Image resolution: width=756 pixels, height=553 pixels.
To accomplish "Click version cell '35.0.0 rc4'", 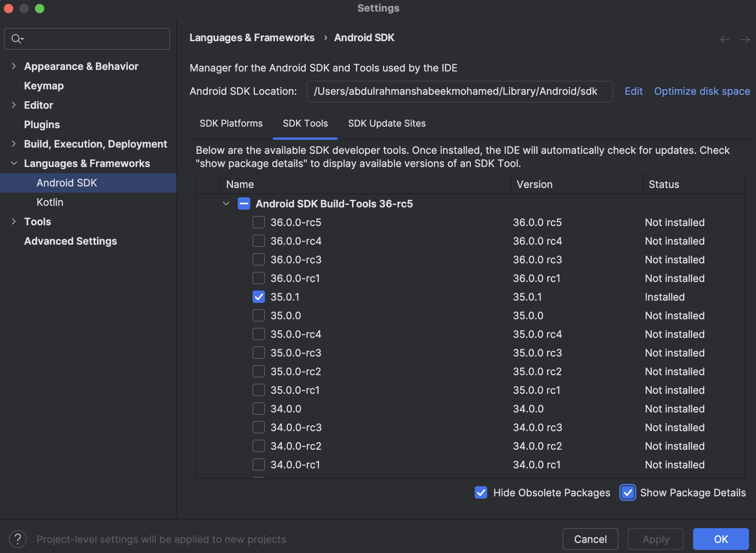I will point(537,334).
